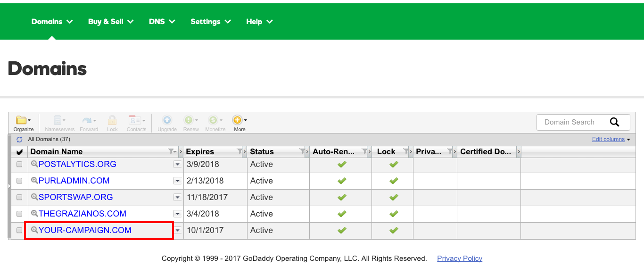Filter the Expires column

pyautogui.click(x=239, y=151)
